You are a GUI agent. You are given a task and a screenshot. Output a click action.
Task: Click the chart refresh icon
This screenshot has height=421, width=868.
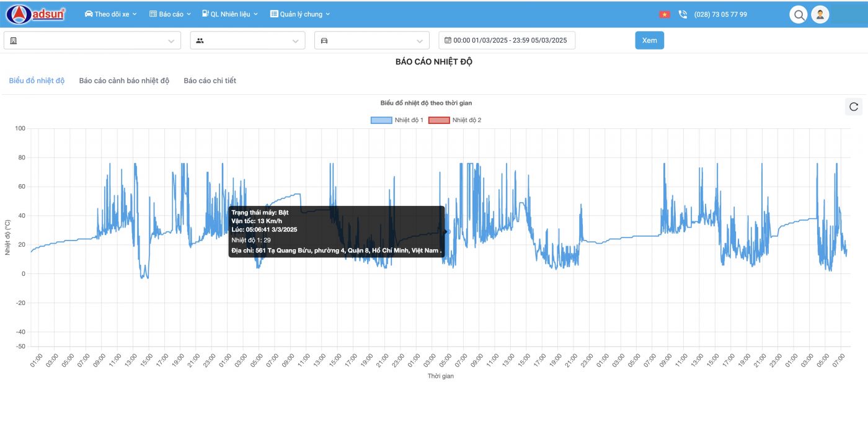coord(854,107)
